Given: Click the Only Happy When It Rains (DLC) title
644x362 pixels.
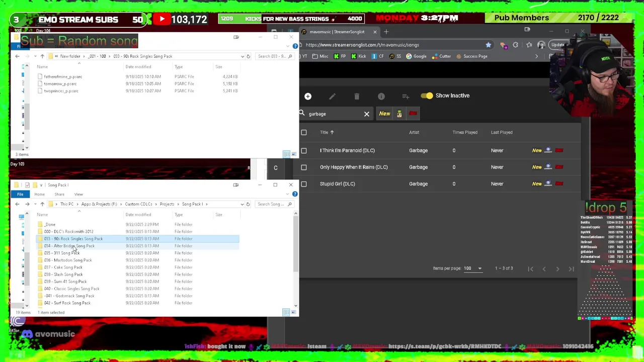Looking at the screenshot, I should click(354, 167).
